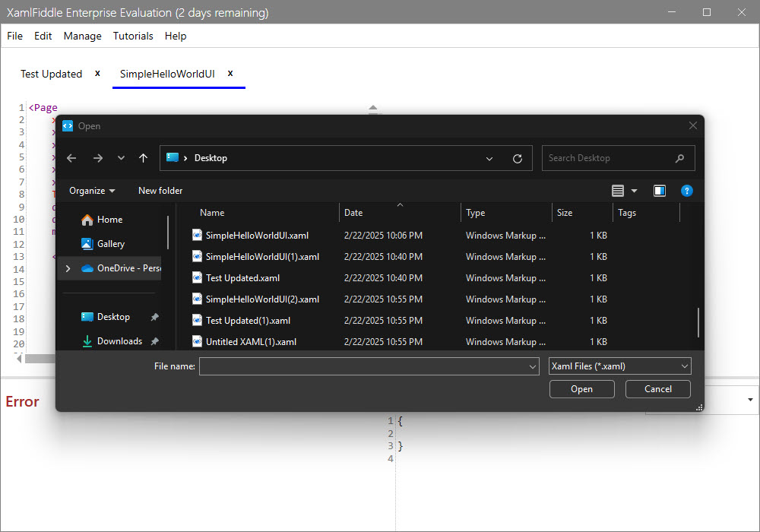Image resolution: width=760 pixels, height=532 pixels.
Task: Expand the File name dropdown arrow
Action: (x=533, y=367)
